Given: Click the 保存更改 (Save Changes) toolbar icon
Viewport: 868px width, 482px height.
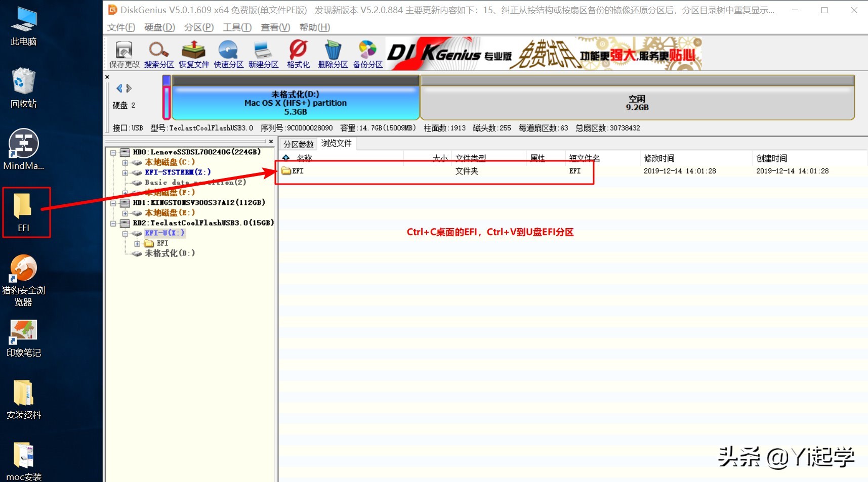Looking at the screenshot, I should (x=124, y=54).
